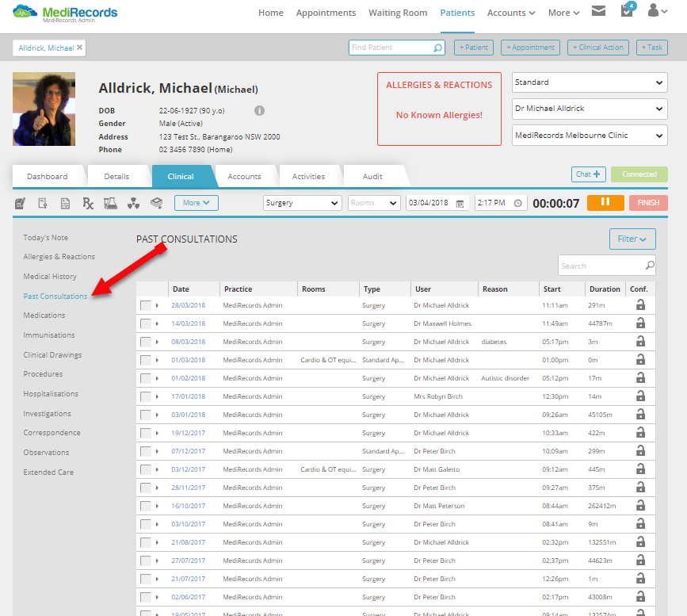
Task: Click the stacked books toolbar icon
Action: 156,202
